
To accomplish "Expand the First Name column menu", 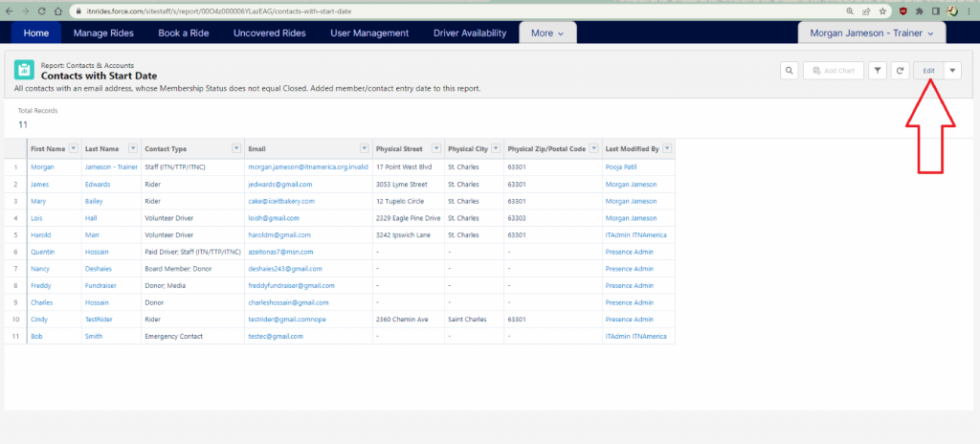I will coord(75,148).
